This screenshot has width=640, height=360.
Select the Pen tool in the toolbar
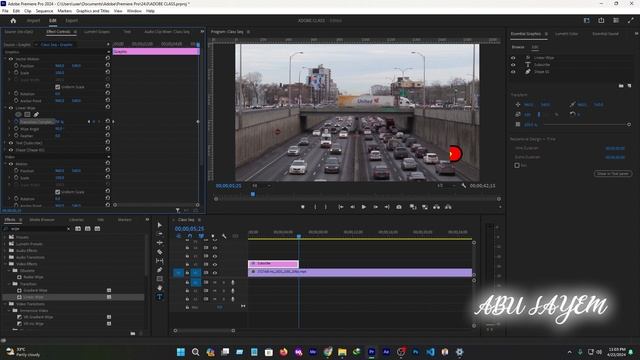pos(160,270)
